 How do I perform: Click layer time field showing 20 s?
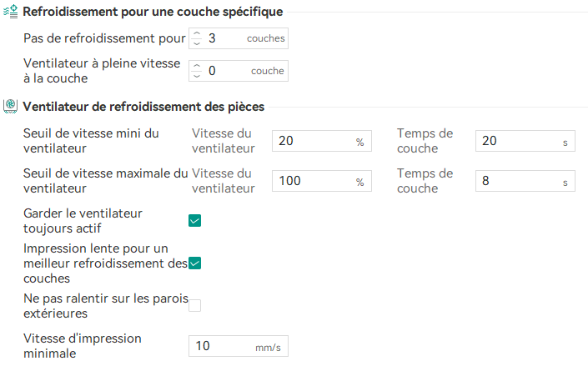517,142
